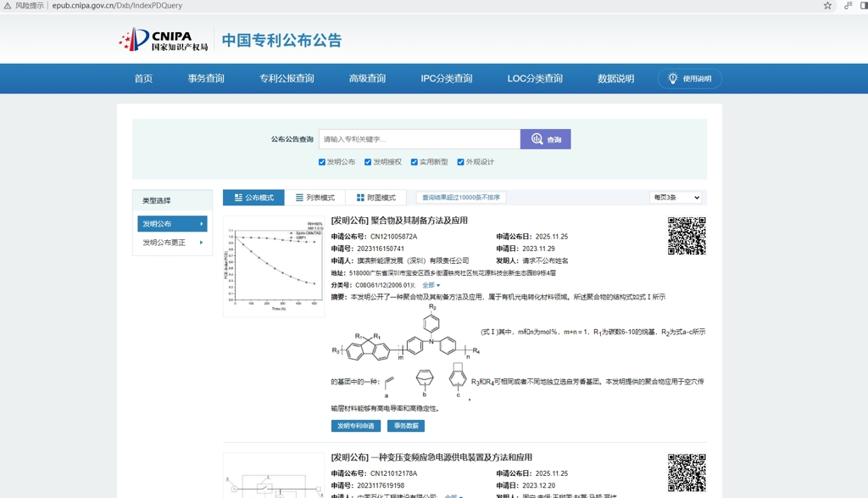Select 发明公布更正 in type selection sidebar
The height and width of the screenshot is (498, 868).
(x=172, y=243)
